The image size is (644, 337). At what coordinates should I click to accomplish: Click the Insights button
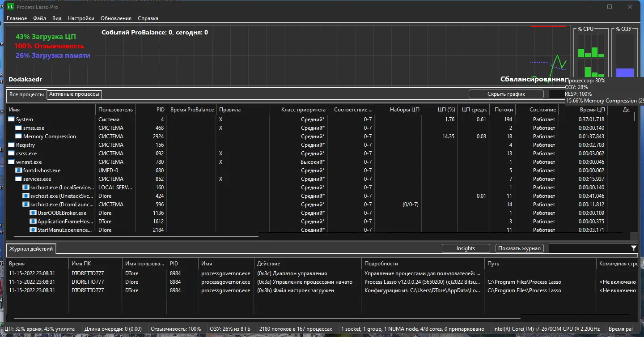click(466, 248)
